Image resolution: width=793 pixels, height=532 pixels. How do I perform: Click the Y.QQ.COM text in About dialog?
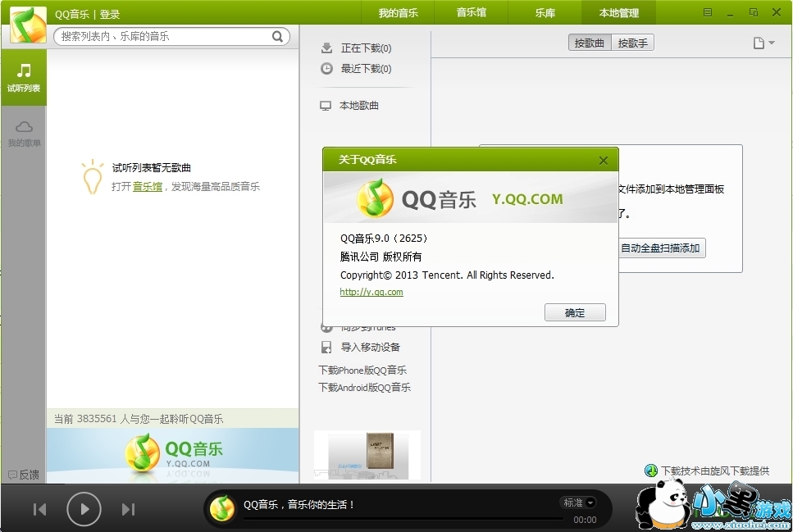tap(527, 198)
